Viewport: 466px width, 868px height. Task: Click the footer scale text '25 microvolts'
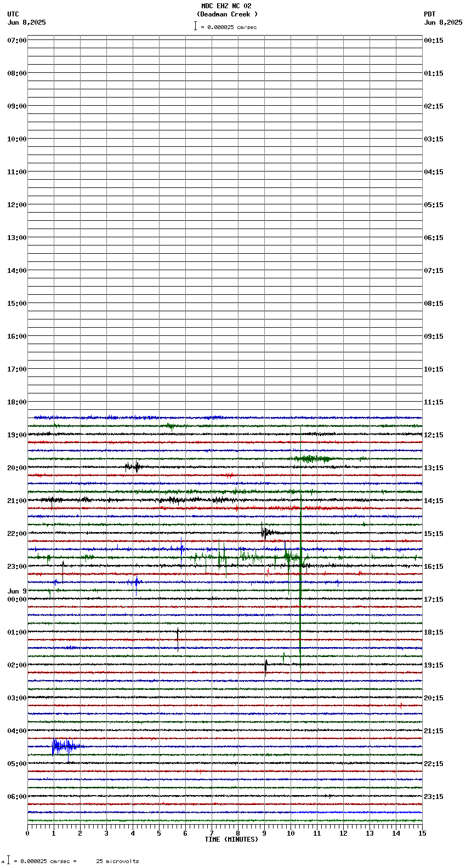pos(117,861)
